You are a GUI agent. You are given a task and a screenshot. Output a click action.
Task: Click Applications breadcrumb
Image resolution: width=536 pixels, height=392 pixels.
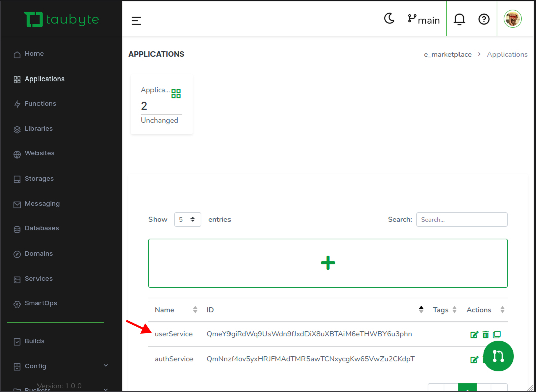click(507, 54)
